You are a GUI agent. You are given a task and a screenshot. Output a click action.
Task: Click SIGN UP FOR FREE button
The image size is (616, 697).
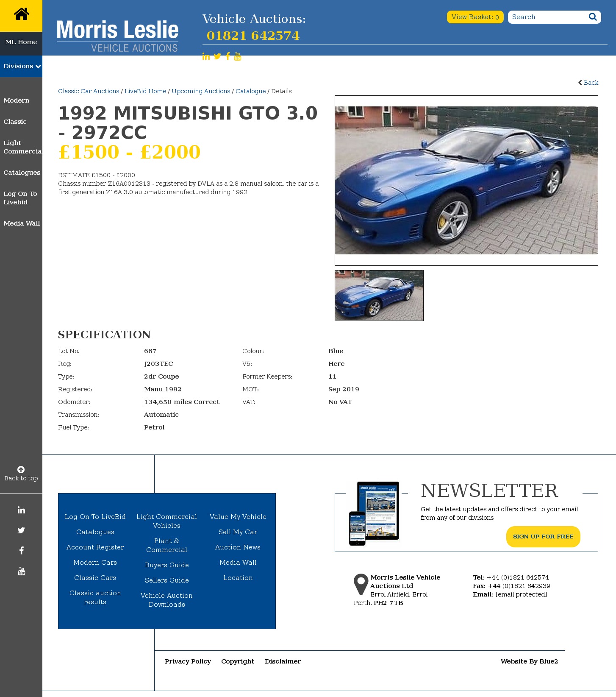pos(543,537)
